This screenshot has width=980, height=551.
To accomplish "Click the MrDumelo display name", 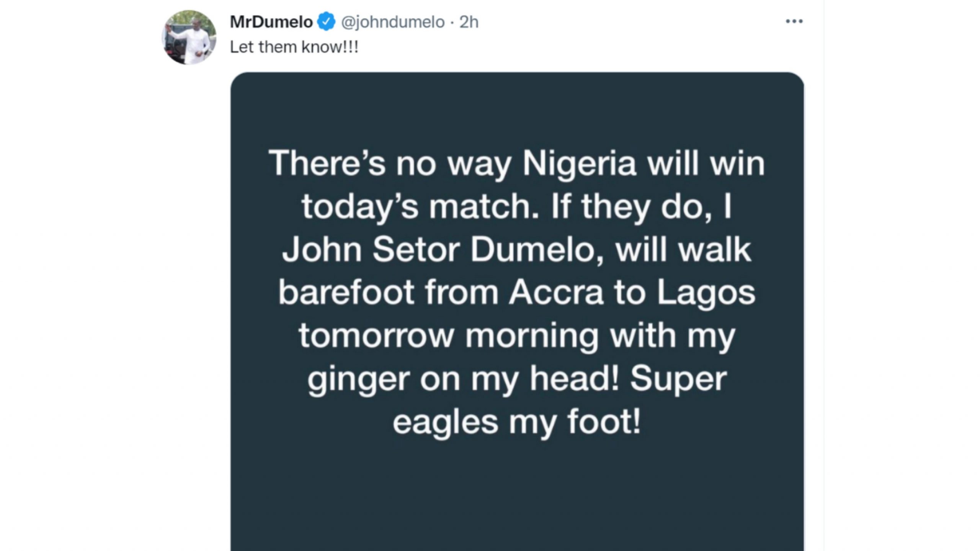I will 271,22.
